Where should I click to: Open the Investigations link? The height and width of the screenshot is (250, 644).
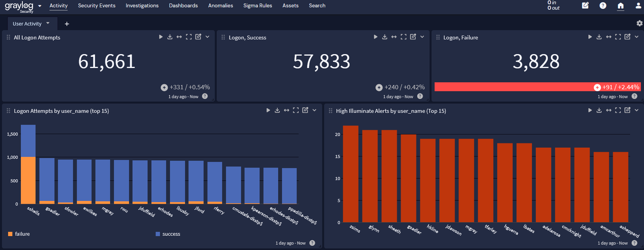pos(142,5)
